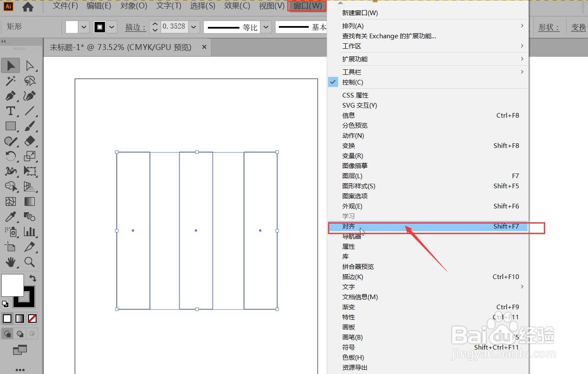Select the Line Segment tool
The width and height of the screenshot is (588, 374).
[x=29, y=111]
